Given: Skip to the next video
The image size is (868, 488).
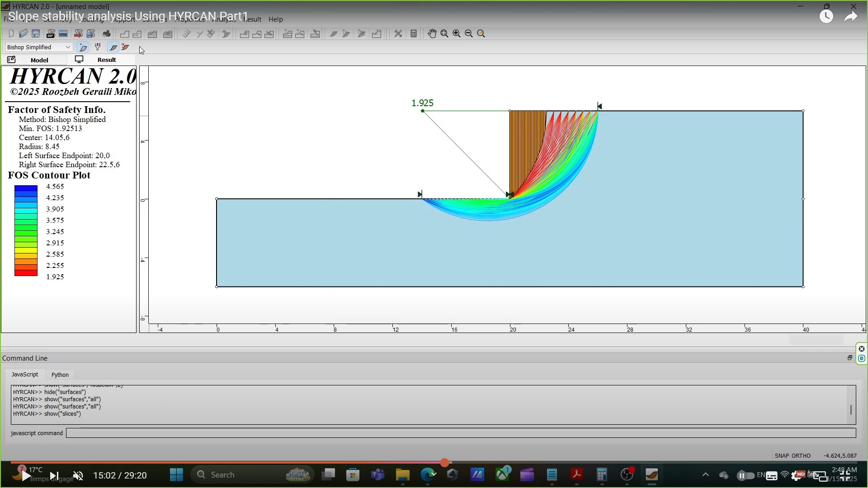Looking at the screenshot, I should [54, 475].
